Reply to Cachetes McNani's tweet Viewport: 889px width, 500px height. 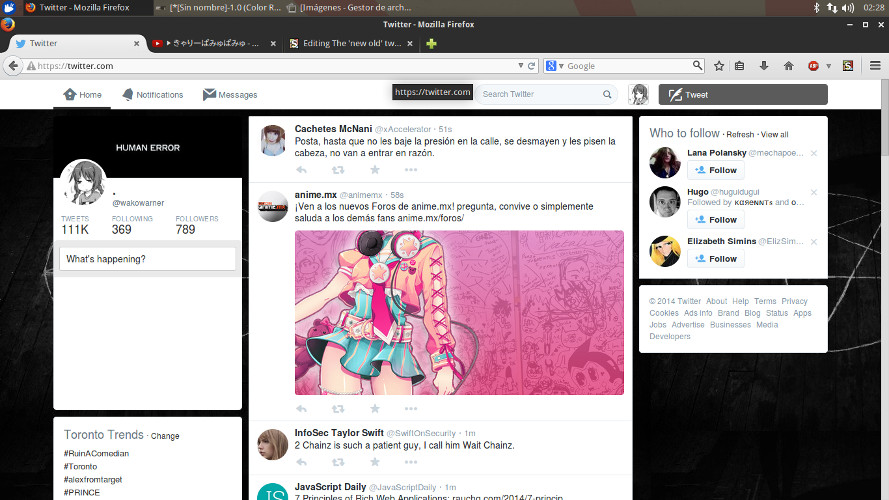coord(302,170)
